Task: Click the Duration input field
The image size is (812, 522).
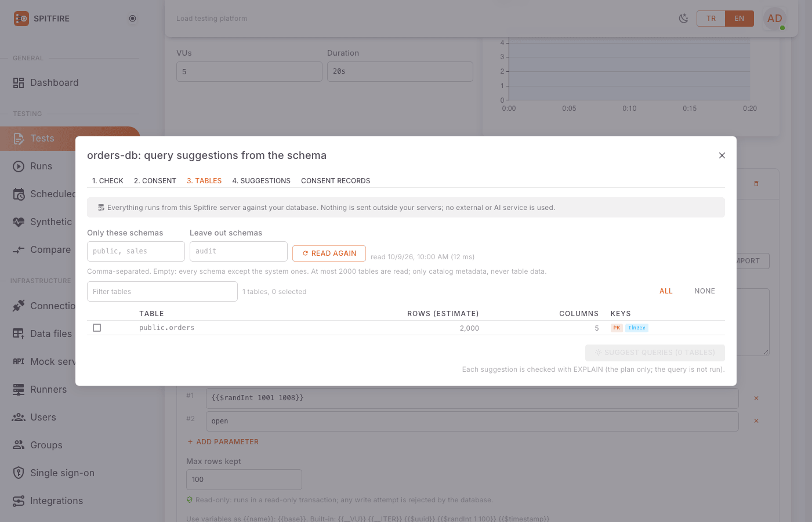Action: pyautogui.click(x=400, y=71)
